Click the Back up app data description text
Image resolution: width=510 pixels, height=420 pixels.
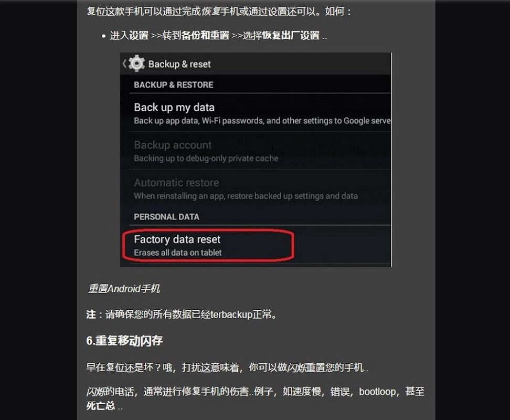coord(262,121)
